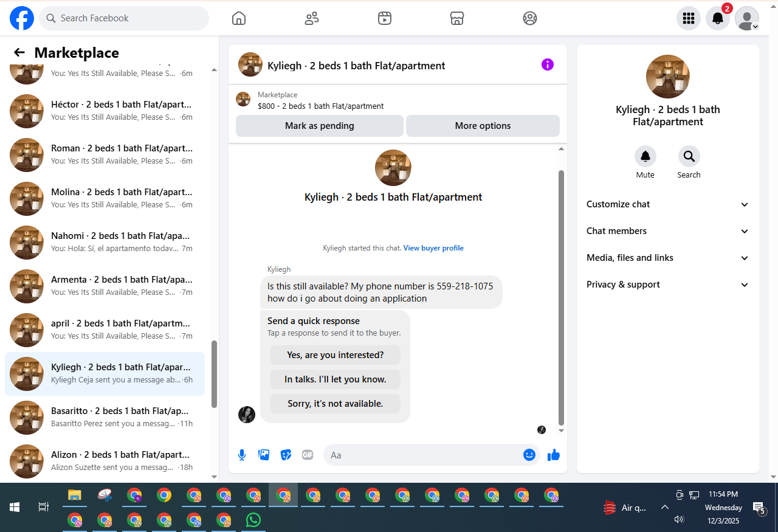Open the Snipping Tool taskbar icon
778x532 pixels.
click(105, 495)
